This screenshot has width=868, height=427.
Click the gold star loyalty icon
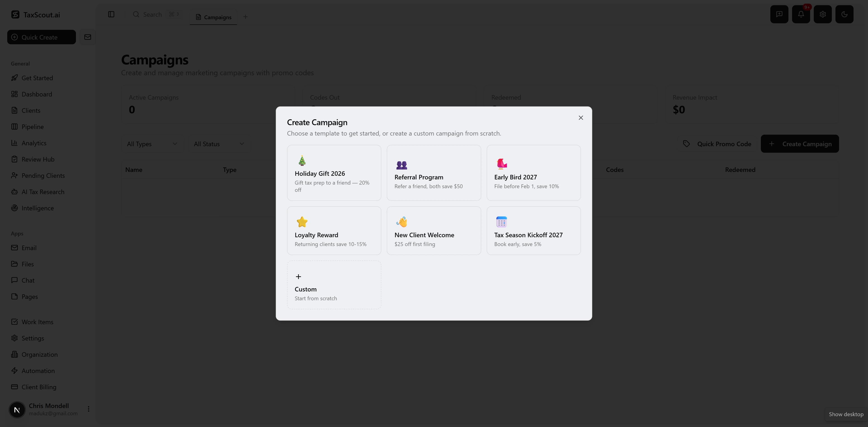click(x=302, y=222)
